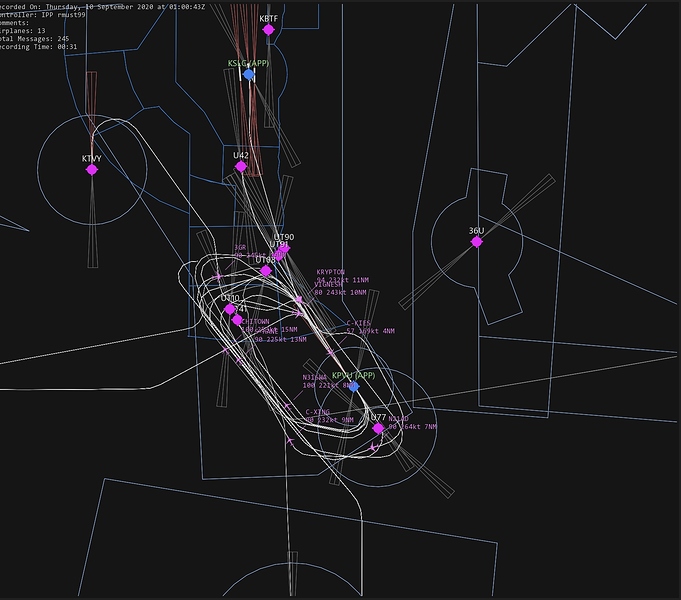Select the 3GR aircraft data tag

[260, 252]
